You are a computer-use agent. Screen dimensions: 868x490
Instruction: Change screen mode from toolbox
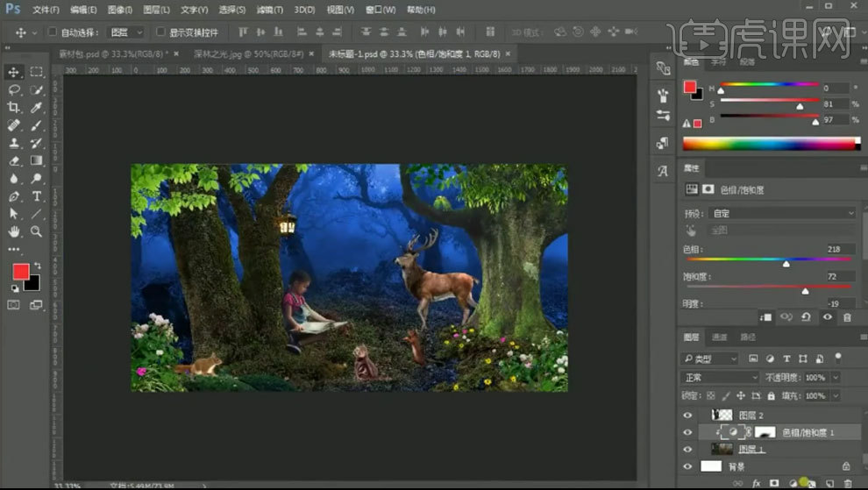click(37, 304)
